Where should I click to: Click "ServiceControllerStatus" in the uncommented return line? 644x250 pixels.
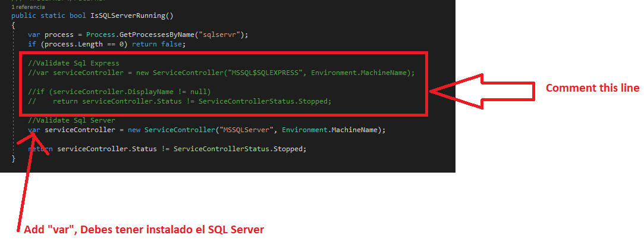coord(221,148)
